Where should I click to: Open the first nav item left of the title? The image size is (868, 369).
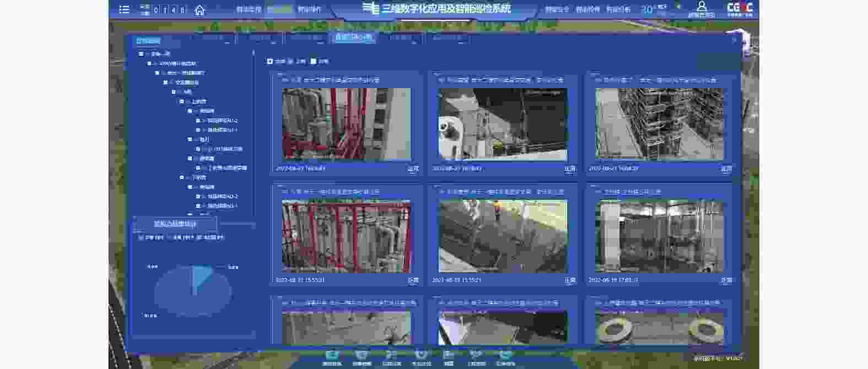[x=249, y=9]
